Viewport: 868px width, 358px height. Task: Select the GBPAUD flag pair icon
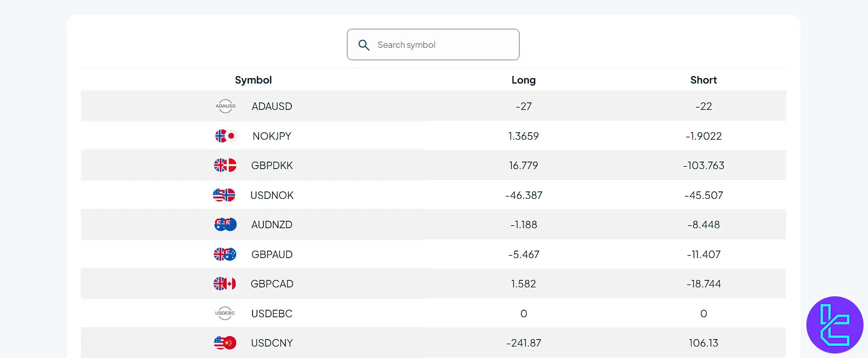pyautogui.click(x=225, y=254)
